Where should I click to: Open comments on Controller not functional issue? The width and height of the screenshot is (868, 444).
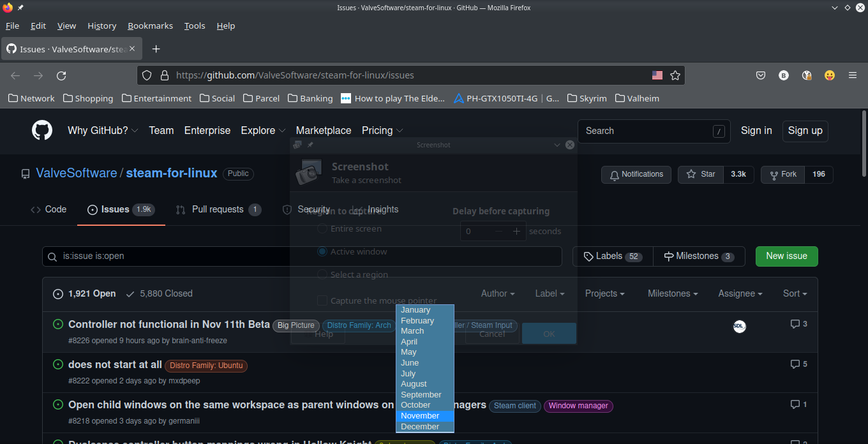point(798,324)
